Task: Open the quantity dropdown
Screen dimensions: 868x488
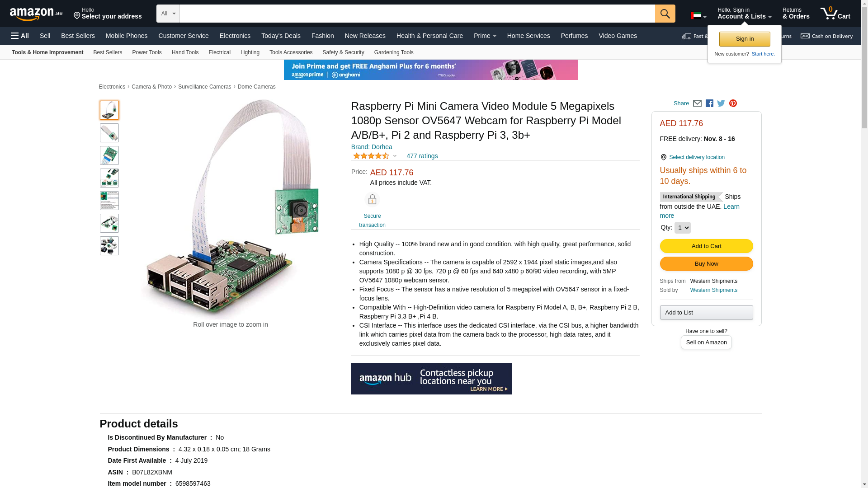Action: [x=682, y=228]
